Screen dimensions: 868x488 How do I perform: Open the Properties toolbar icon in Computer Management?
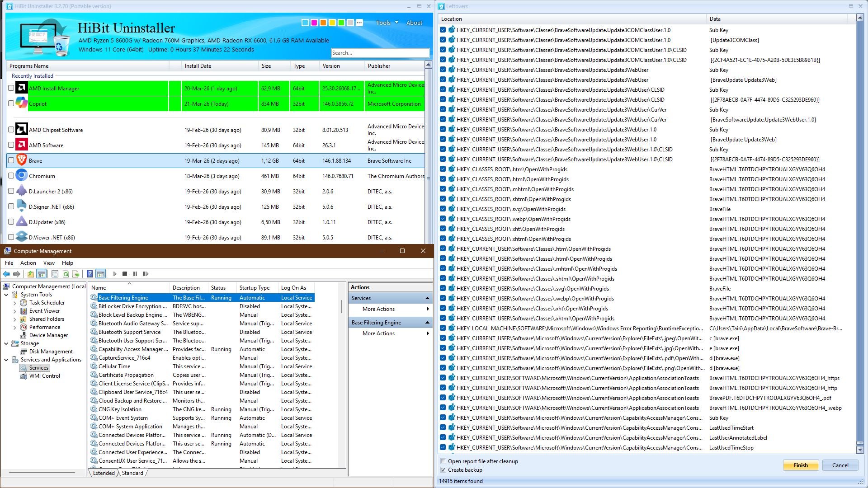click(55, 274)
